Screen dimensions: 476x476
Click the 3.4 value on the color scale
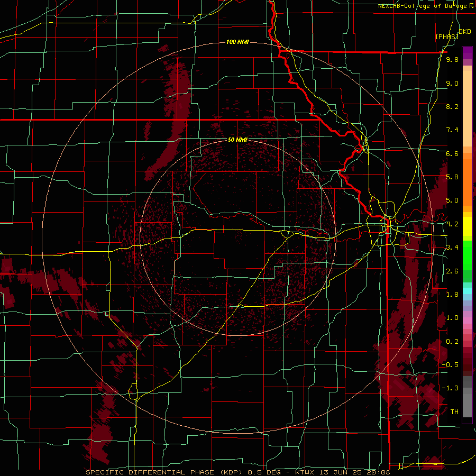tap(452, 248)
